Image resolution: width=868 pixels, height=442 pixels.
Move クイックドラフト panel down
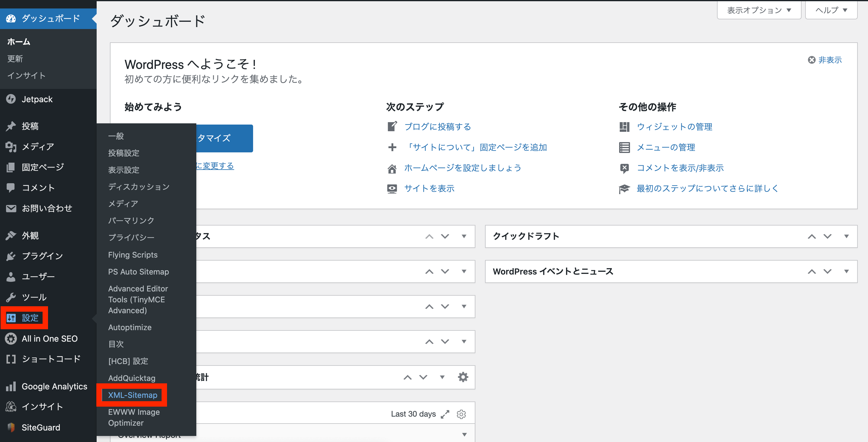pyautogui.click(x=827, y=236)
